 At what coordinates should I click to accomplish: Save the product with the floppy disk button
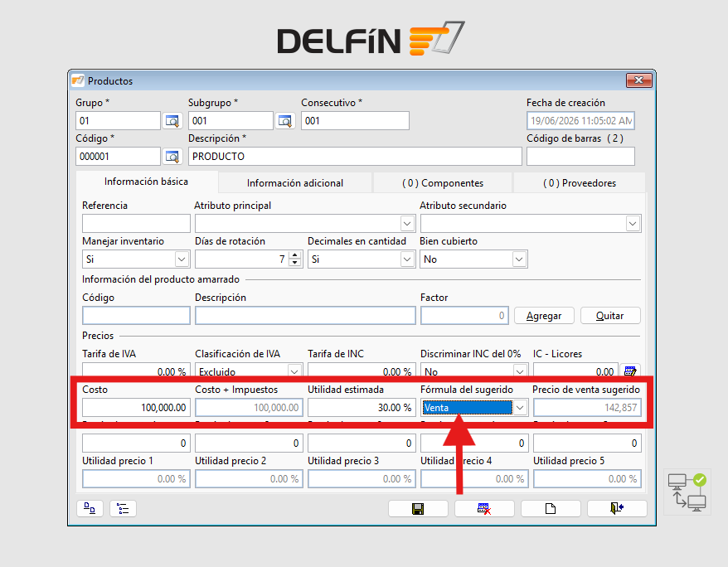coord(418,508)
